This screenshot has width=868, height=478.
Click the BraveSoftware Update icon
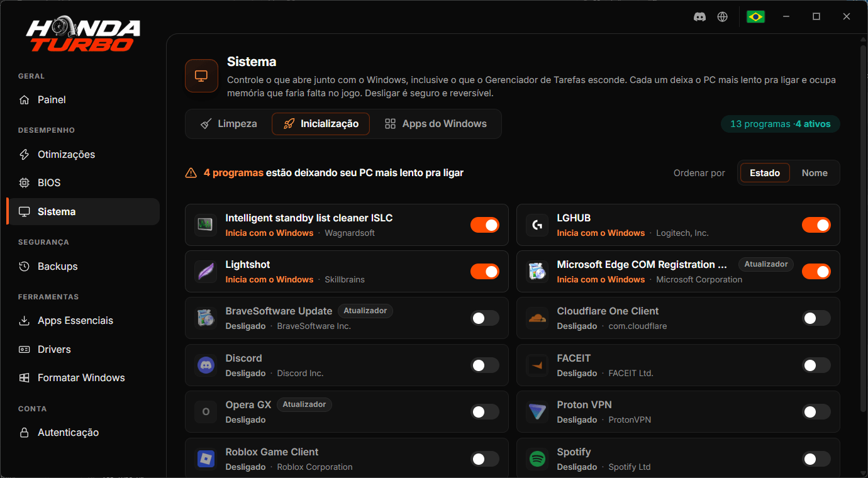(206, 318)
